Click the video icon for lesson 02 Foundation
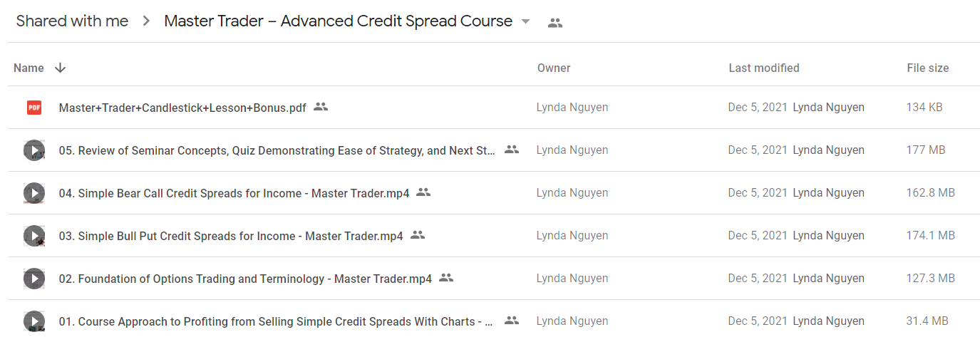This screenshot has width=980, height=342. coord(33,279)
